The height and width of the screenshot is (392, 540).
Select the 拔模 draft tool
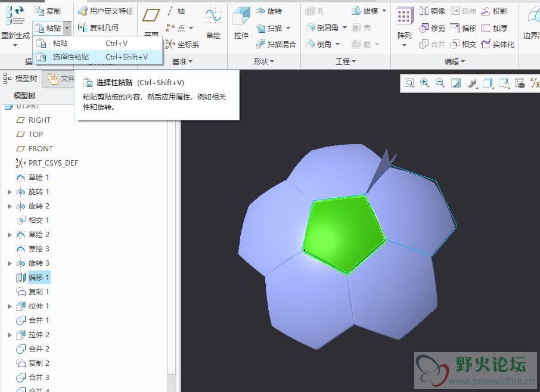click(365, 11)
